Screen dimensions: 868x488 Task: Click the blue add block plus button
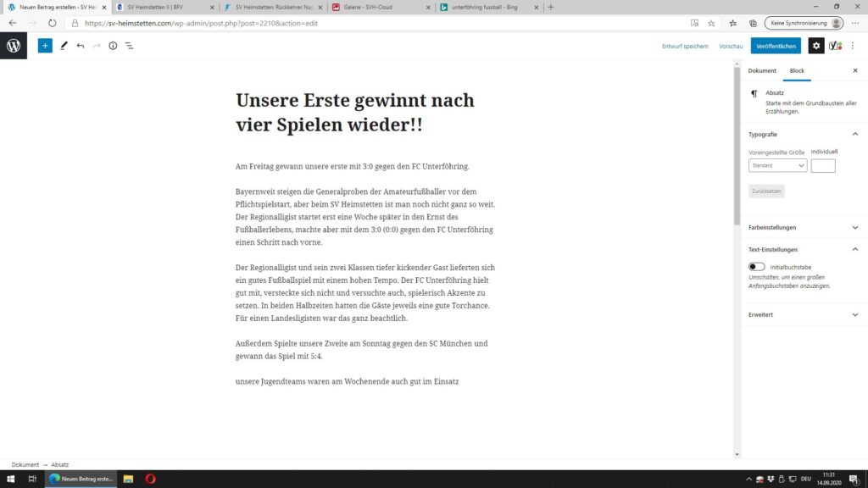point(45,46)
